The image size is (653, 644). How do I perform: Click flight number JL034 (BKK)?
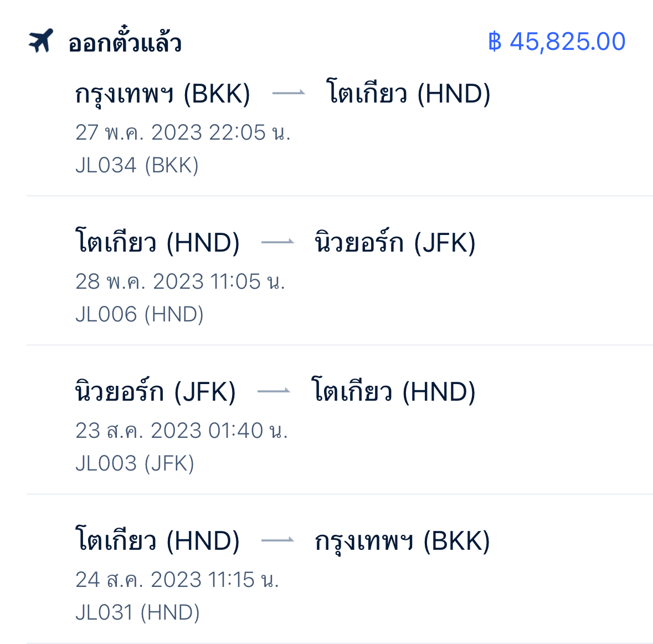137,165
